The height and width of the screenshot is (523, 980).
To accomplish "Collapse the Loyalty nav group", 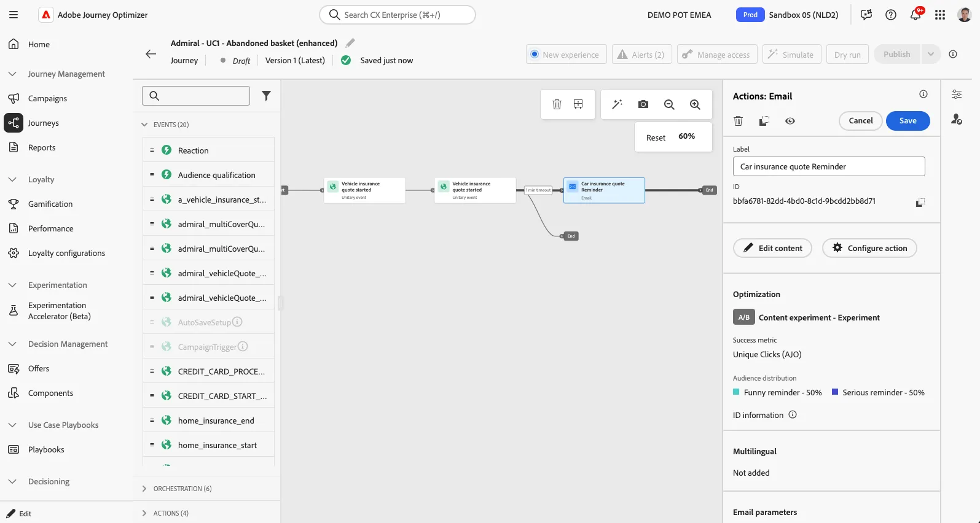I will 12,179.
